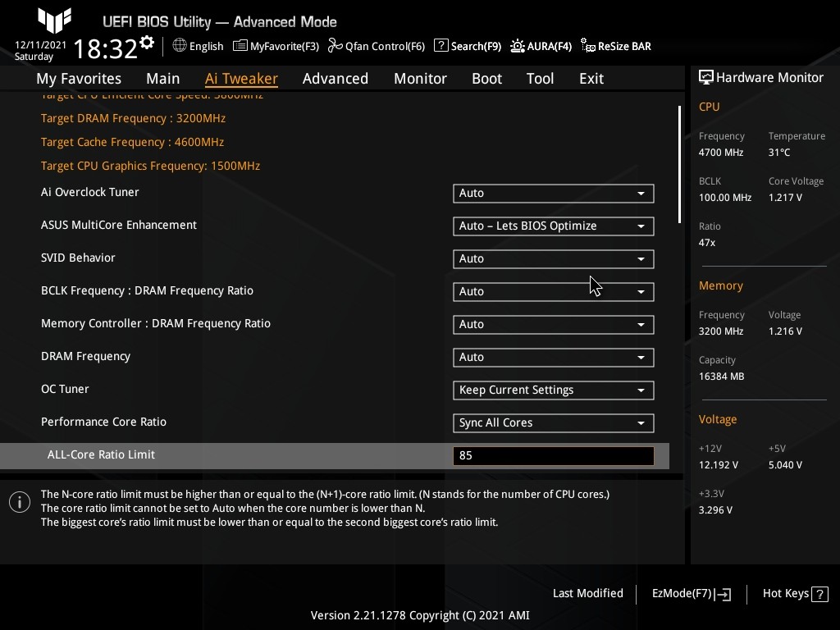Click the Hot Keys question mark icon
The height and width of the screenshot is (630, 840).
click(x=820, y=594)
